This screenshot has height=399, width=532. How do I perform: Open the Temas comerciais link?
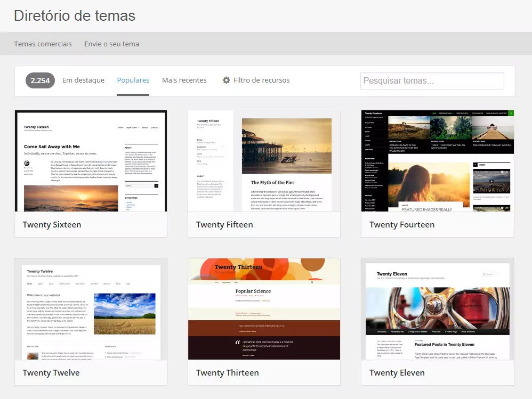(43, 44)
